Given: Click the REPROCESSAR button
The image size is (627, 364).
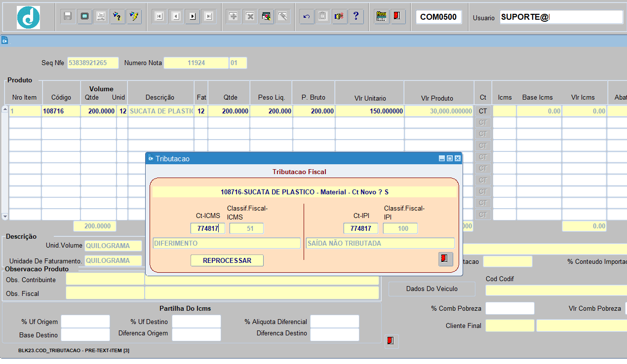Looking at the screenshot, I should click(x=227, y=260).
